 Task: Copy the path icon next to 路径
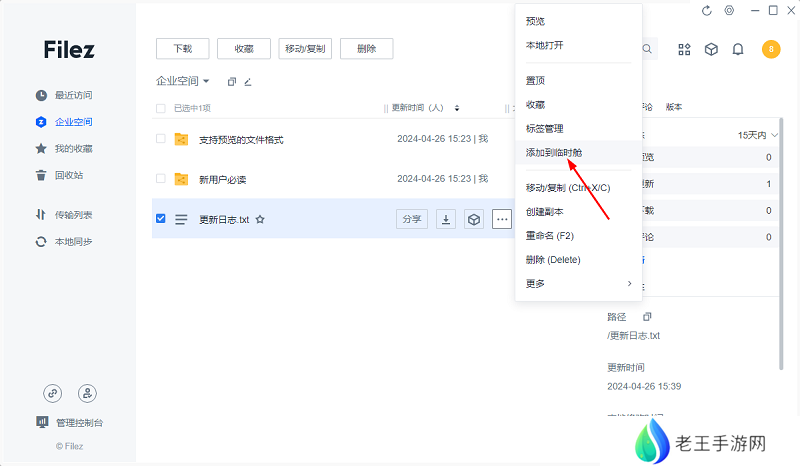(647, 317)
